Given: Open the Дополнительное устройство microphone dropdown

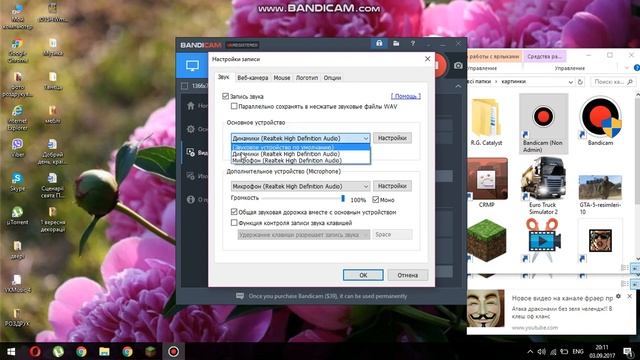Looking at the screenshot, I should pyautogui.click(x=300, y=186).
